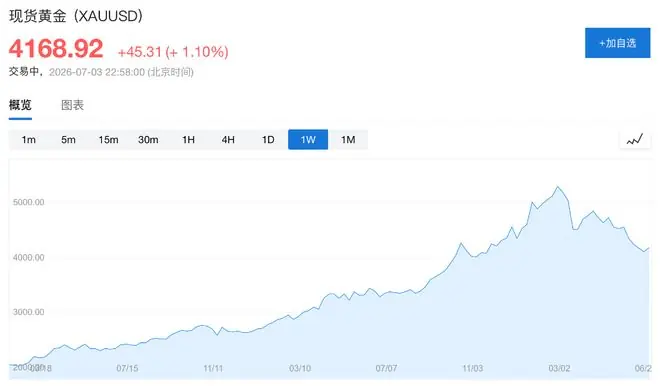Select the 1m timeframe
The width and height of the screenshot is (660, 387).
click(x=29, y=139)
